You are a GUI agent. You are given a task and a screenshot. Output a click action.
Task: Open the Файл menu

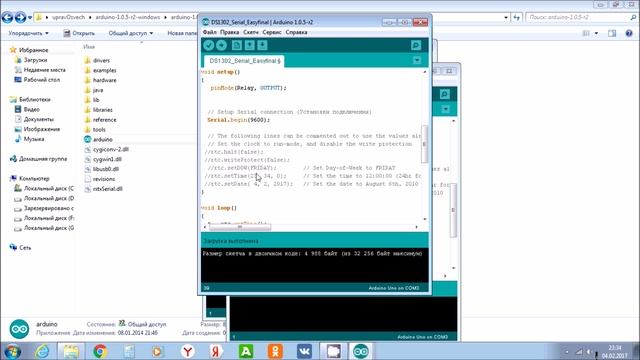209,32
